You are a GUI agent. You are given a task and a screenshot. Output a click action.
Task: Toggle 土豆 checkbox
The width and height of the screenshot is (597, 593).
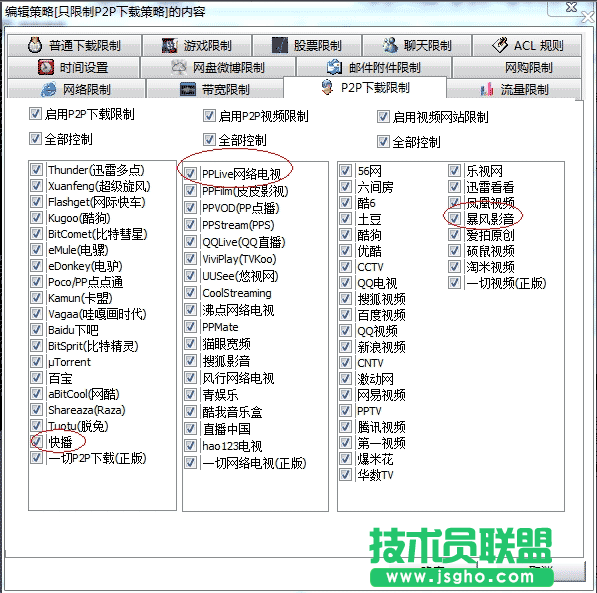(345, 219)
